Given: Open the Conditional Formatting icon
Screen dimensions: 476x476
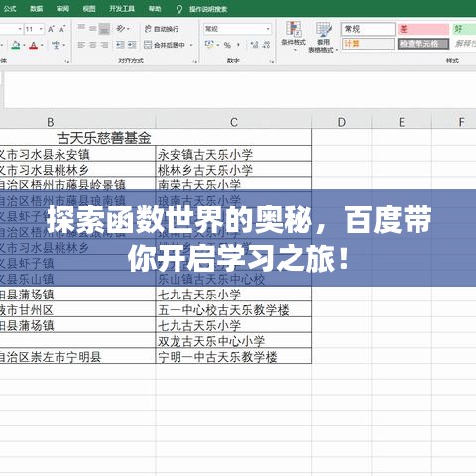Looking at the screenshot, I should point(294,36).
